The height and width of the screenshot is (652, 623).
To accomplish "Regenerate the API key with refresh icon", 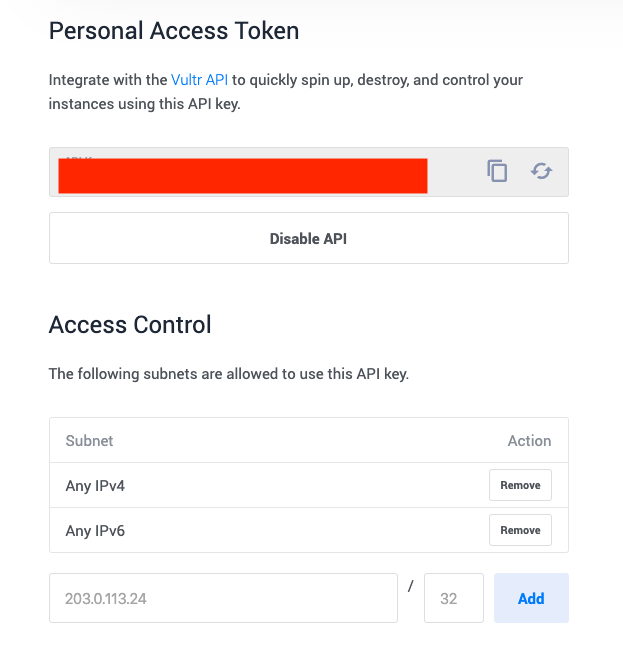I will click(x=541, y=171).
